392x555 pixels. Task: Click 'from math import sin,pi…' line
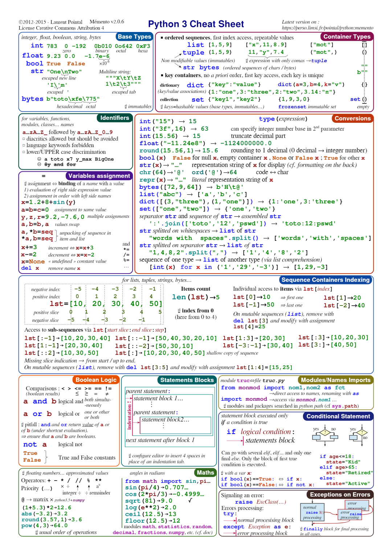coord(168,481)
